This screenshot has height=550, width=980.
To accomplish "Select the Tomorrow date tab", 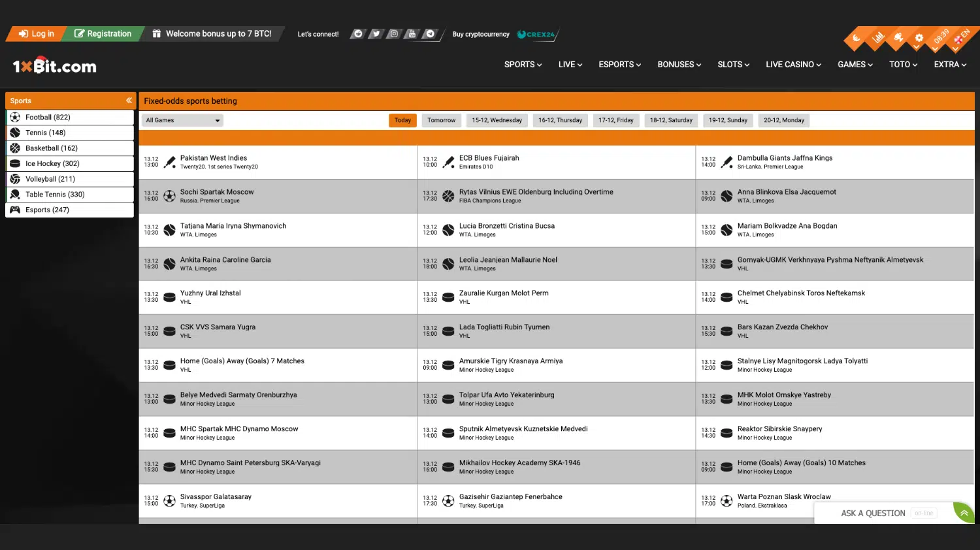I will pyautogui.click(x=441, y=120).
